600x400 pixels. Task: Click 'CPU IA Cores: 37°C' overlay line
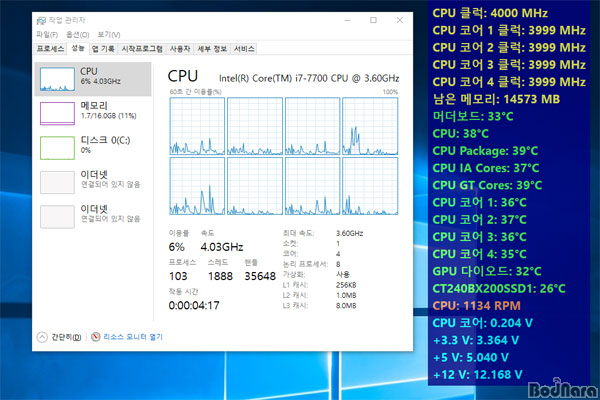(486, 168)
